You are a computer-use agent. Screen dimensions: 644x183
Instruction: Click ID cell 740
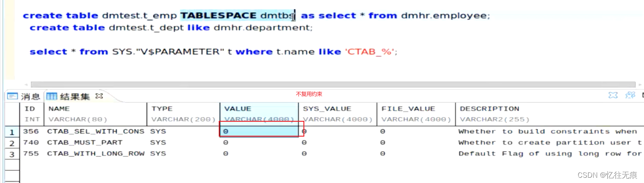(32, 143)
